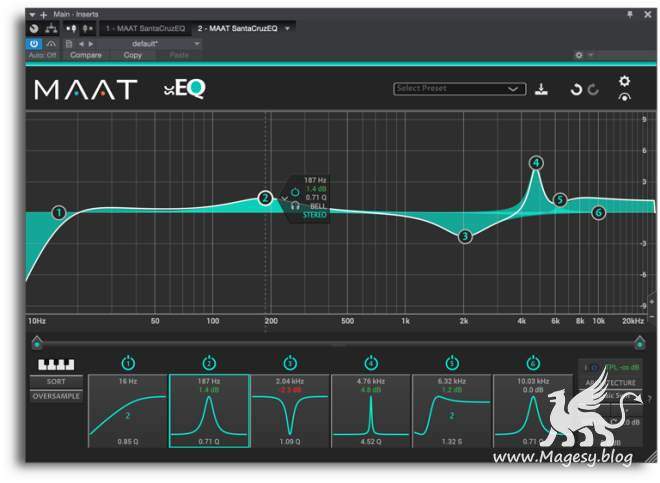Click left frequency range slider handle

coord(37,342)
